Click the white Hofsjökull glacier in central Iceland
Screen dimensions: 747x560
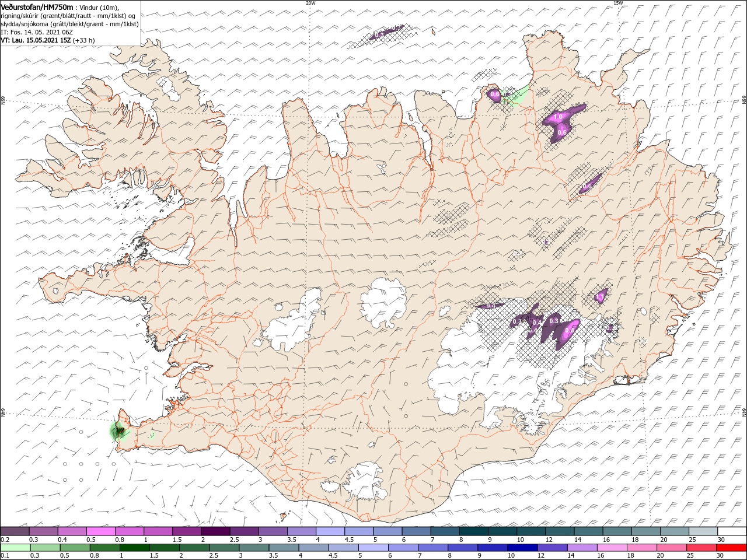(383, 302)
